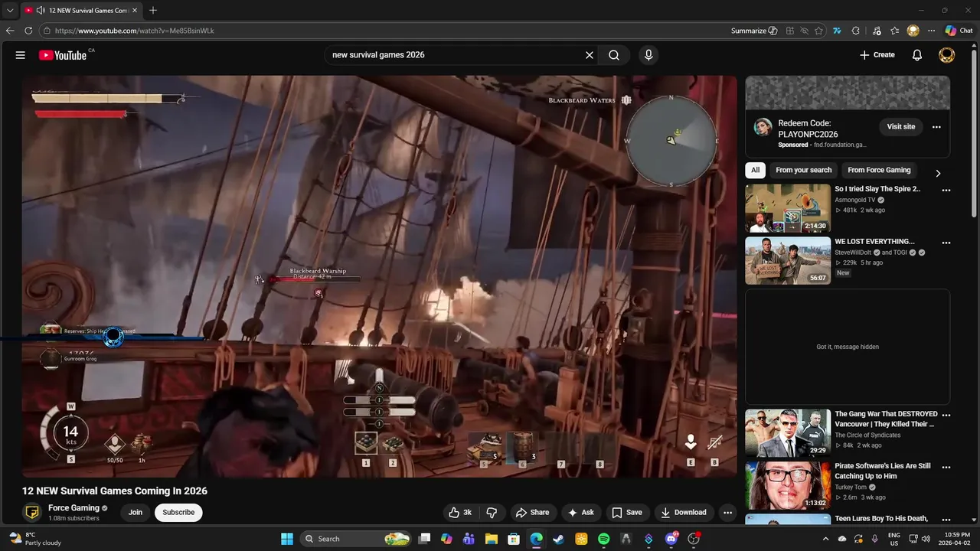This screenshot has width=980, height=551.
Task: Clear the search box text
Action: (590, 55)
